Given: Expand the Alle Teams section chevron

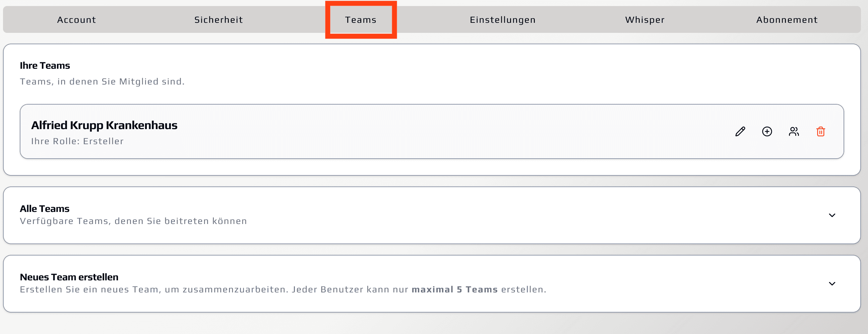Looking at the screenshot, I should click(832, 215).
